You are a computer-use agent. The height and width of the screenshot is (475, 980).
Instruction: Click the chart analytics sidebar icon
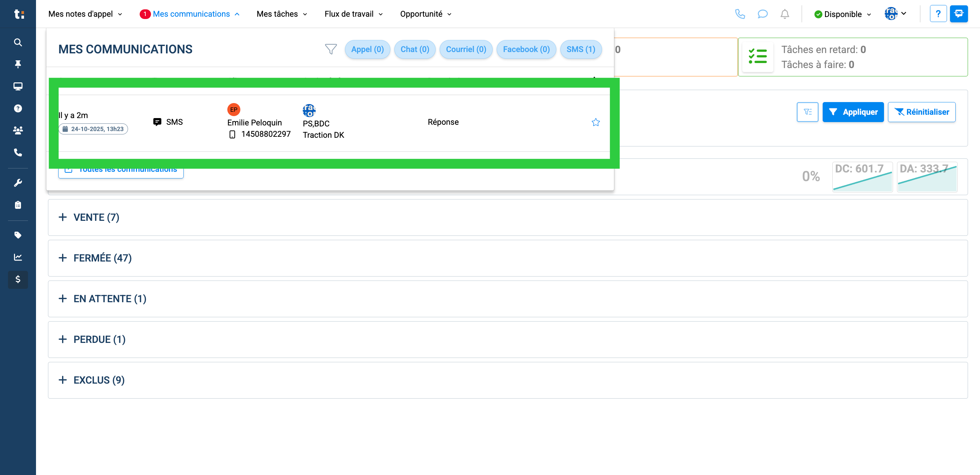point(18,257)
